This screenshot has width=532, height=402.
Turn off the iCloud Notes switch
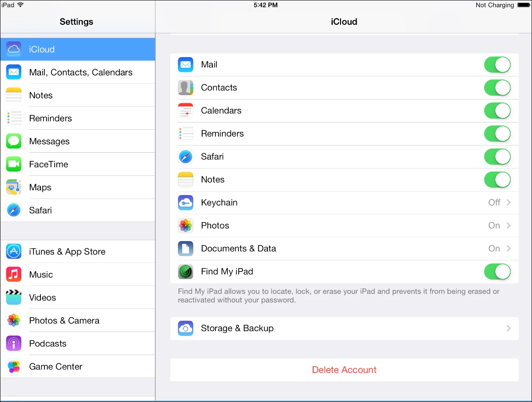(x=497, y=180)
